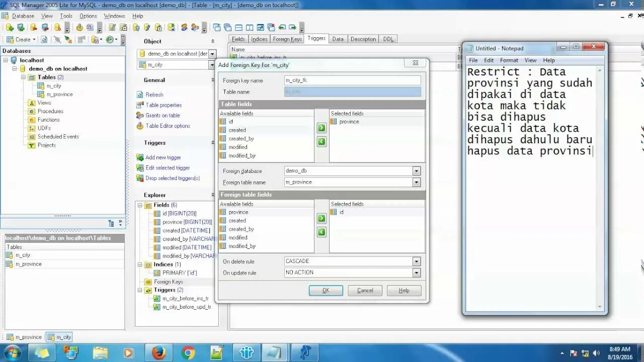Open Firefox from the taskbar
Viewport: 644px width, 362px height.
pyautogui.click(x=158, y=353)
